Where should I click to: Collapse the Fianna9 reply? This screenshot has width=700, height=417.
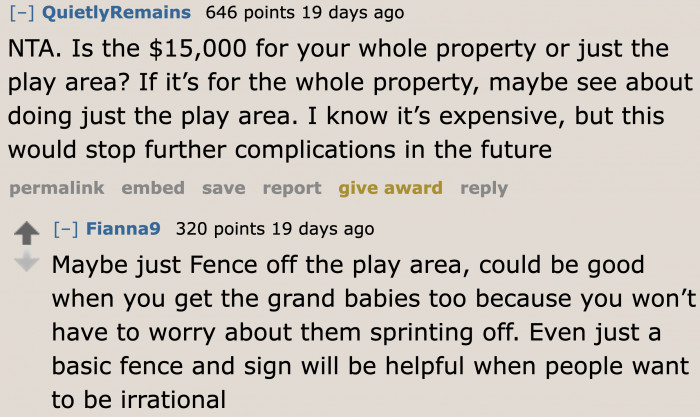click(x=66, y=229)
